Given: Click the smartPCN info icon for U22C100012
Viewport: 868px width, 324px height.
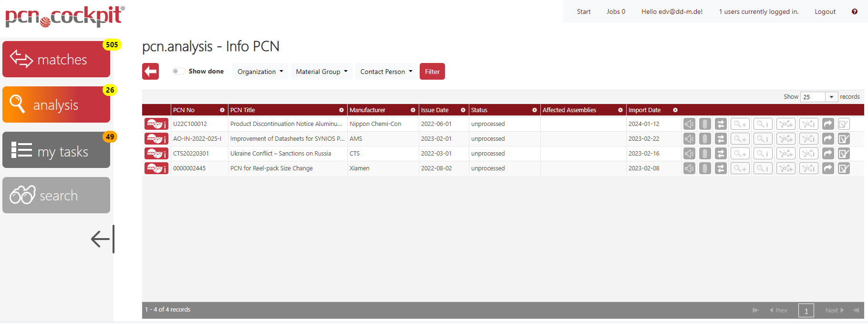Looking at the screenshot, I should 156,124.
